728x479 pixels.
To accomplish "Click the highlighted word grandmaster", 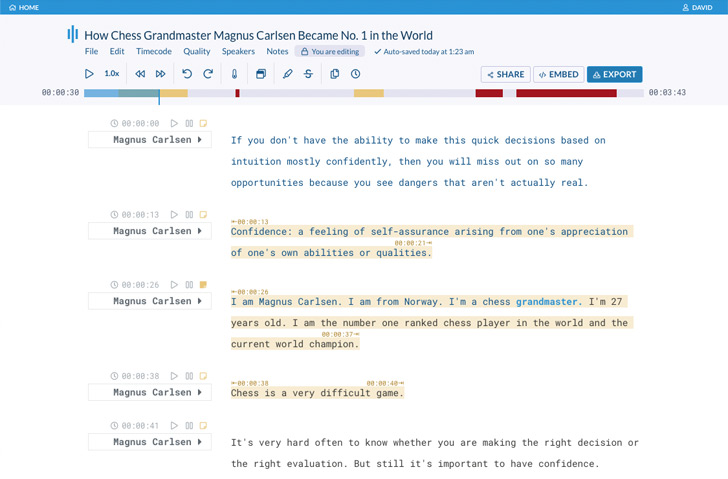I will tap(549, 302).
